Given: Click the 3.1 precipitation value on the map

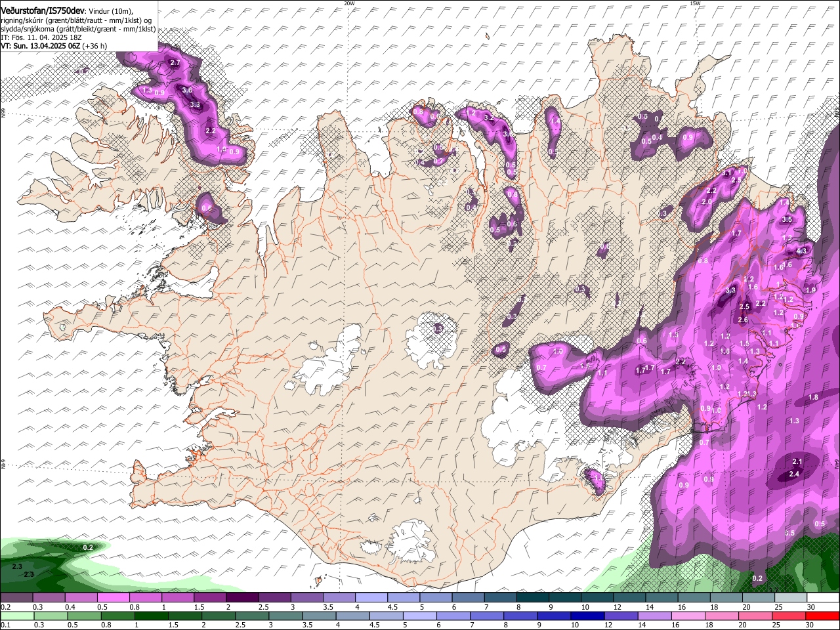Looking at the screenshot, I should (726, 173).
